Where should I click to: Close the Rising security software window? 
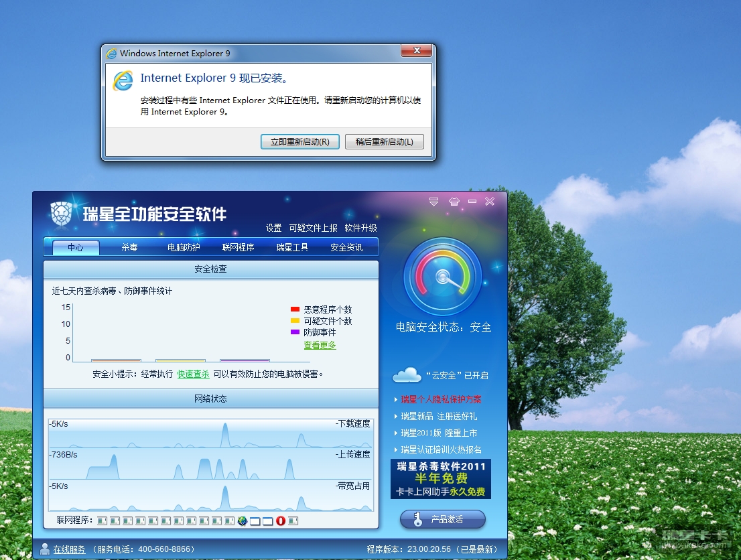[x=490, y=202]
